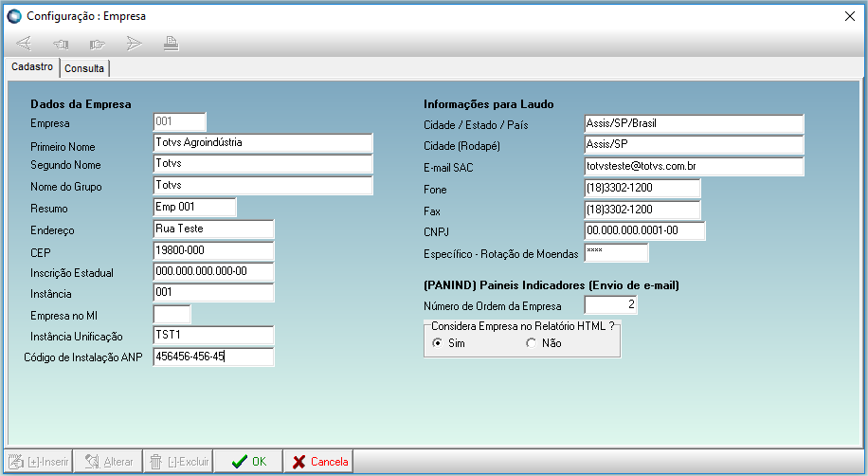Edit the Fone field
Viewport: 868px width, 476px height.
tap(642, 189)
